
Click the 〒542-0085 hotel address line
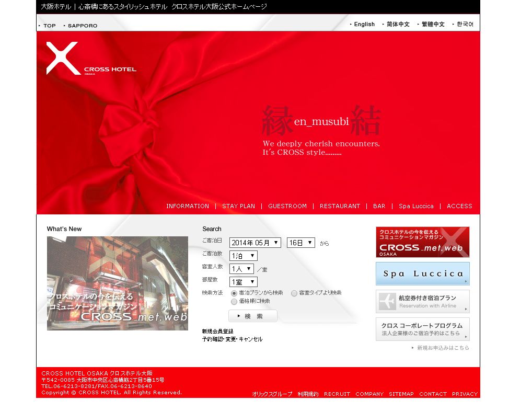pos(103,380)
